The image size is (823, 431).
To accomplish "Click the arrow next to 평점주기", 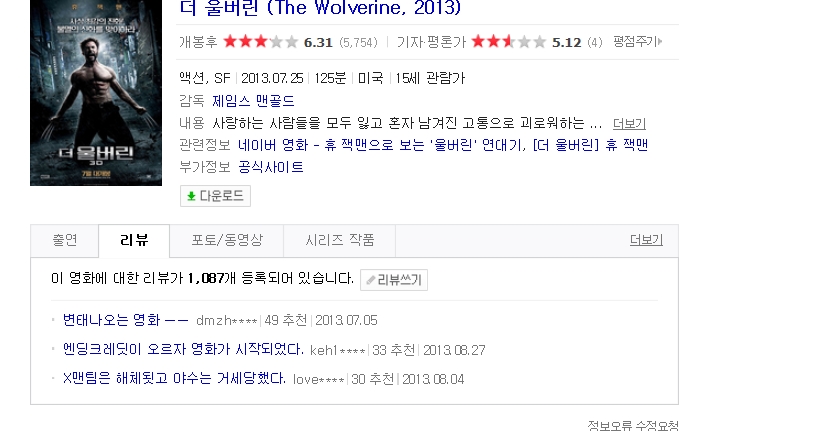I will pyautogui.click(x=660, y=41).
